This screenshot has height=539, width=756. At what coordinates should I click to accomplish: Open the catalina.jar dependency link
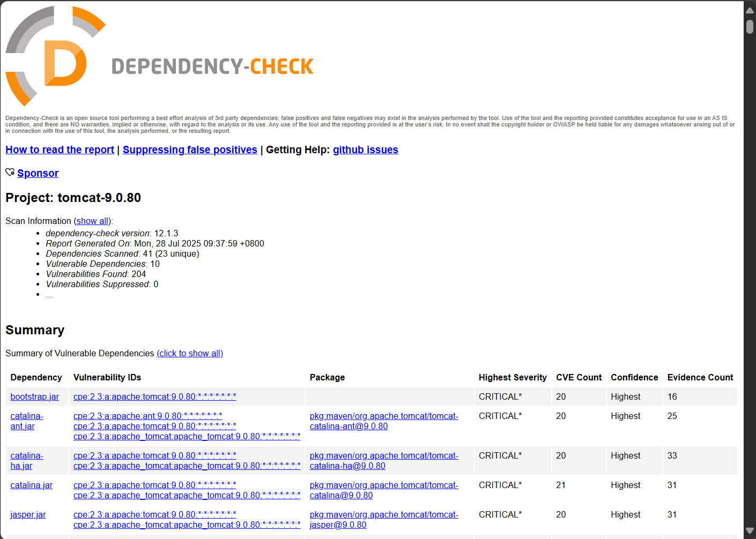pyautogui.click(x=32, y=485)
